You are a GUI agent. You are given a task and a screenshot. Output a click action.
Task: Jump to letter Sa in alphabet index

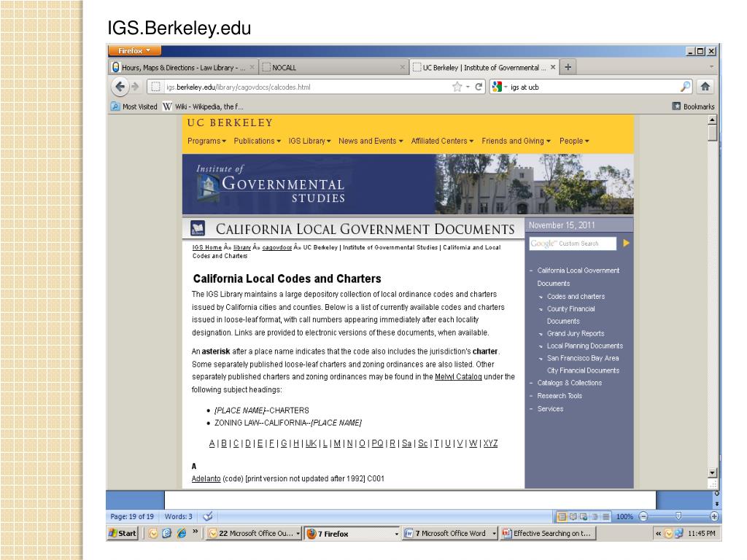406,443
